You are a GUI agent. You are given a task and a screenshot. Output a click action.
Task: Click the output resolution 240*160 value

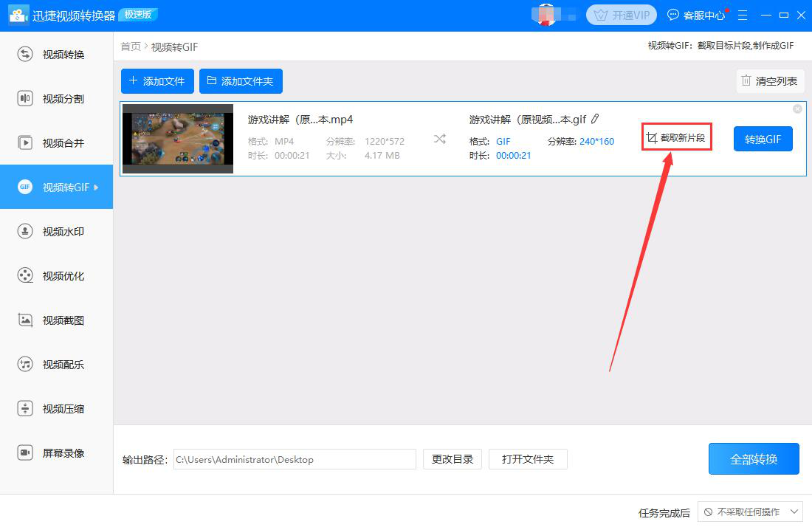click(596, 142)
